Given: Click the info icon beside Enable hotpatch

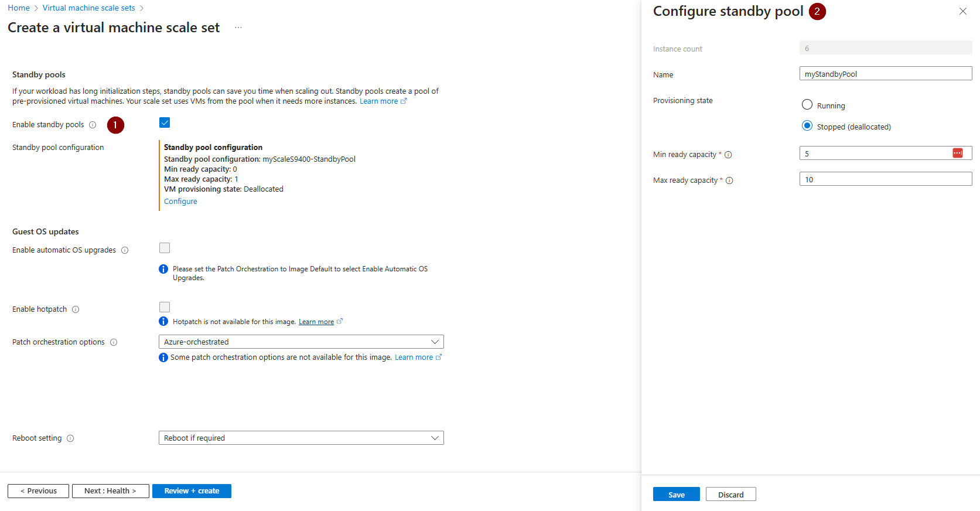Looking at the screenshot, I should tap(76, 309).
